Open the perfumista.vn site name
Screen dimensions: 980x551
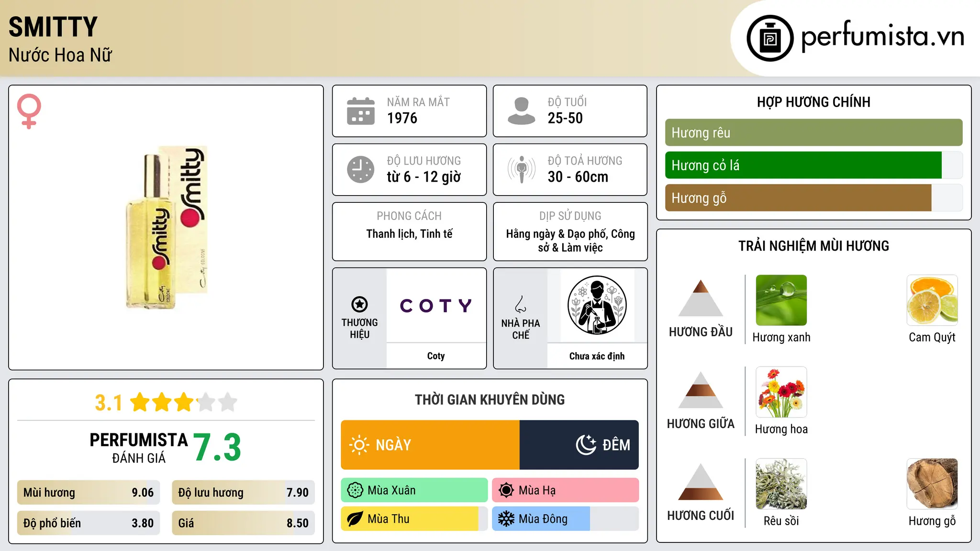882,37
